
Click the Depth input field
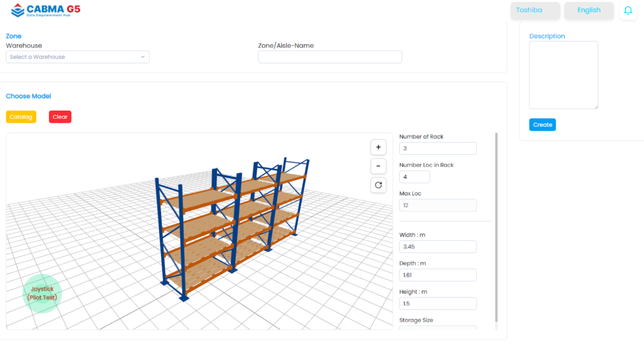pos(438,275)
